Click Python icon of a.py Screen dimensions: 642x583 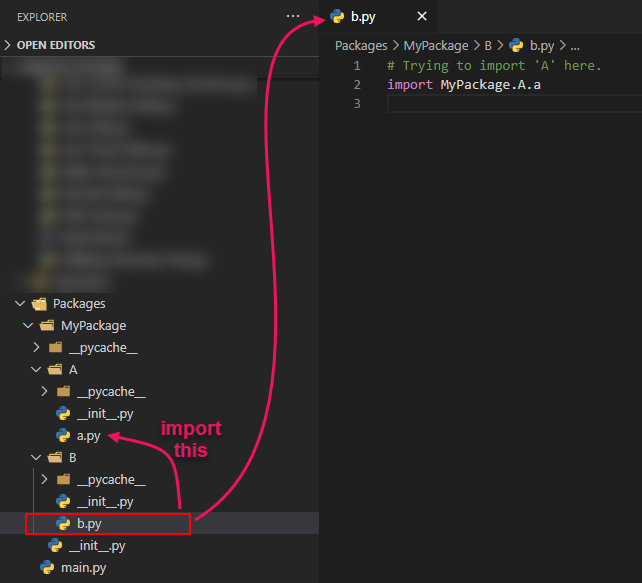(63, 435)
